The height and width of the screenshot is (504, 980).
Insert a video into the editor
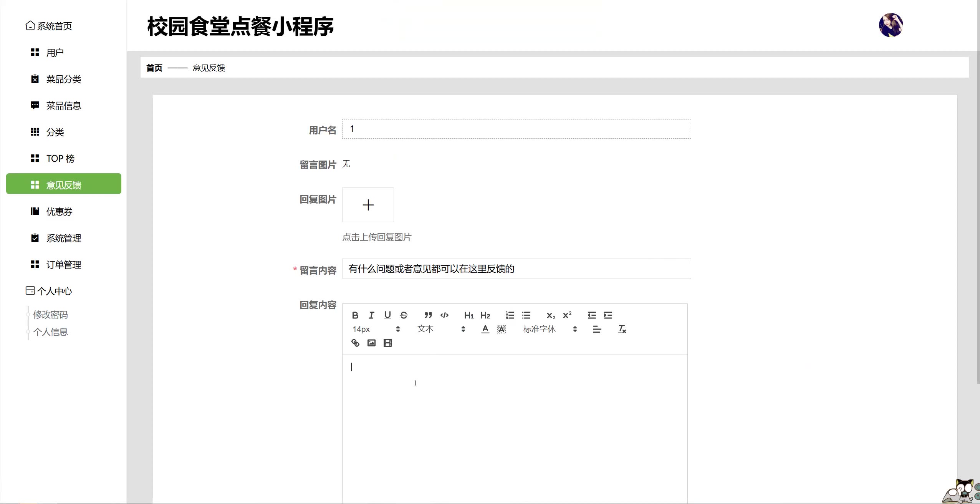(388, 343)
